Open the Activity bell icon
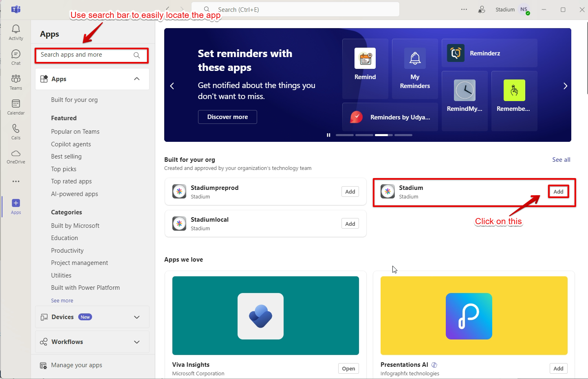Screen dimensions: 588x379 coord(16,32)
